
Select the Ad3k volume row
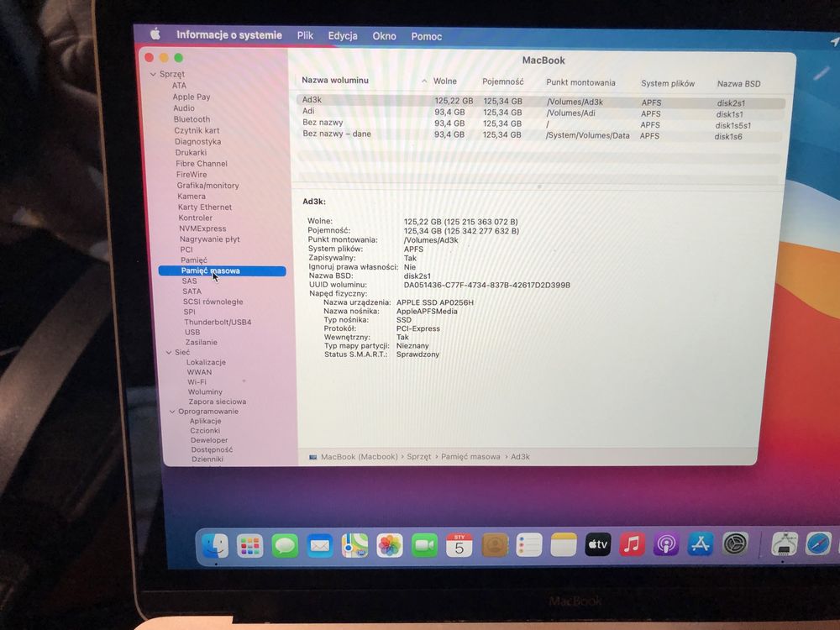point(540,101)
